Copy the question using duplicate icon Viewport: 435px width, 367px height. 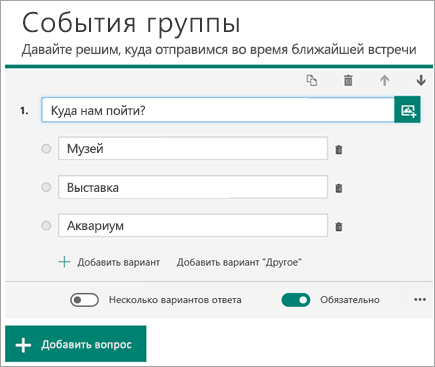coord(312,81)
